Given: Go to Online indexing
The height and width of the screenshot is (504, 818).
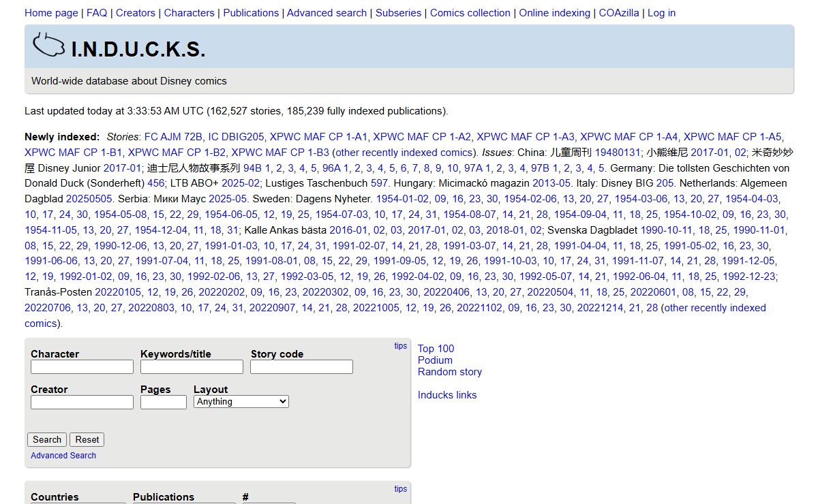Looking at the screenshot, I should click(x=555, y=13).
